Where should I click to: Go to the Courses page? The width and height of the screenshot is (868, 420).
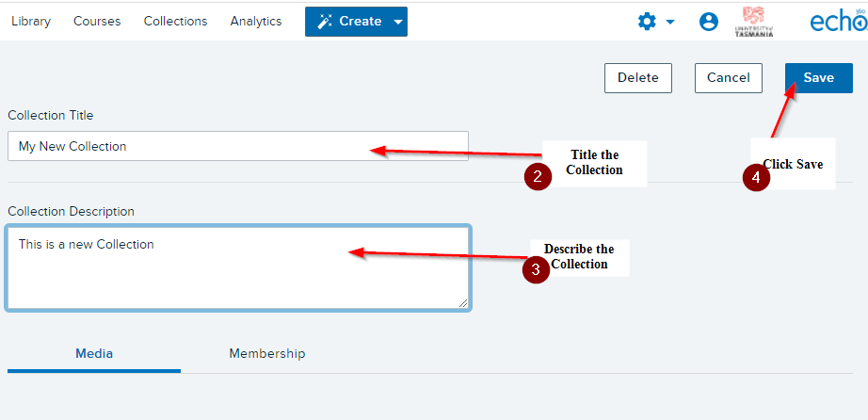(97, 21)
